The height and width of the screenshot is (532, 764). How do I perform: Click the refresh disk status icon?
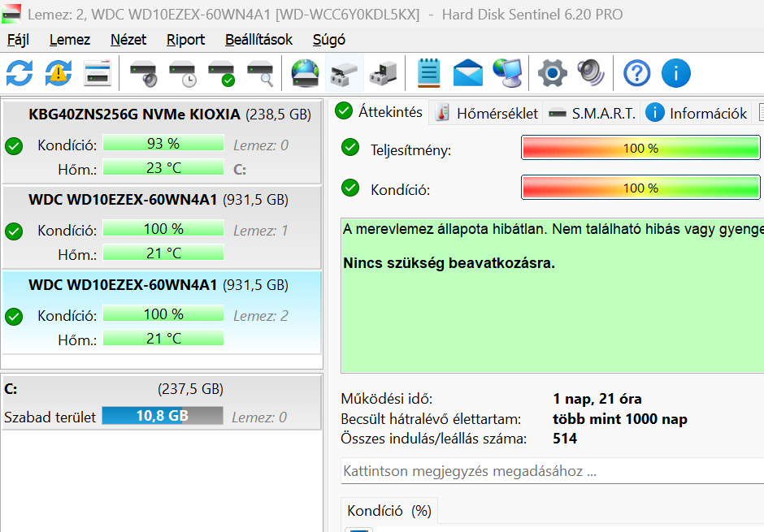(x=20, y=73)
